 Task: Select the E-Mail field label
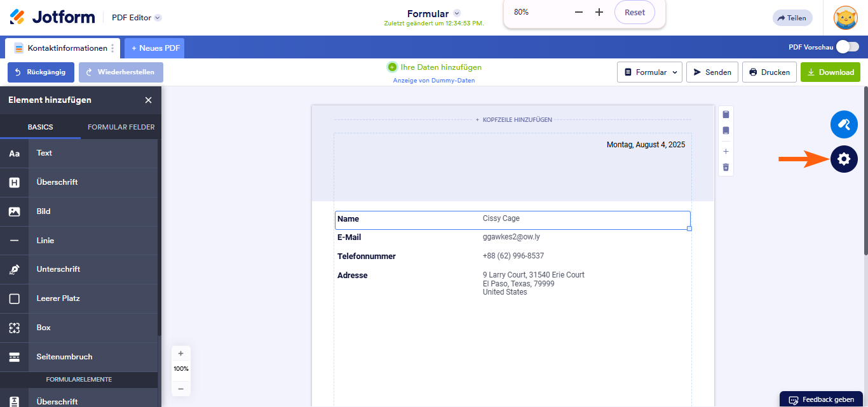coord(349,237)
